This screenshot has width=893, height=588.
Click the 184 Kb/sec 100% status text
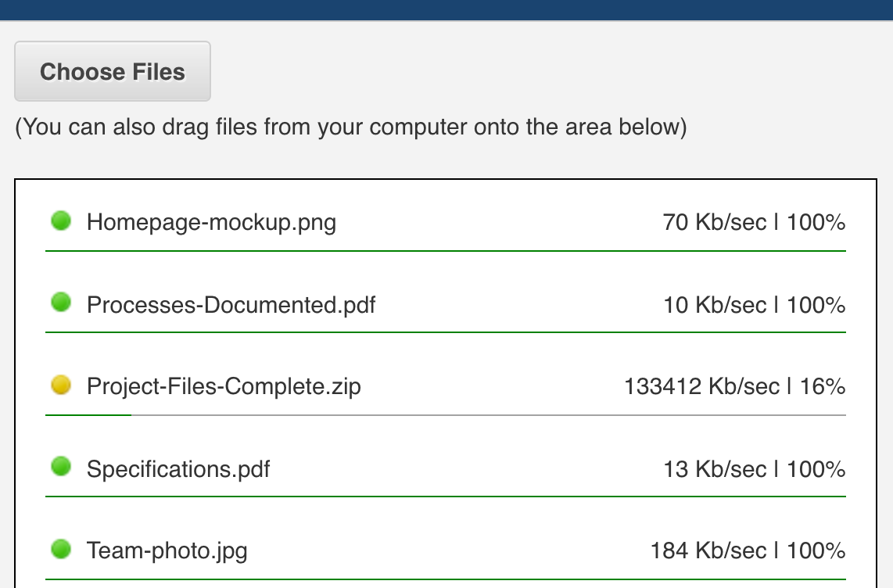pyautogui.click(x=748, y=550)
